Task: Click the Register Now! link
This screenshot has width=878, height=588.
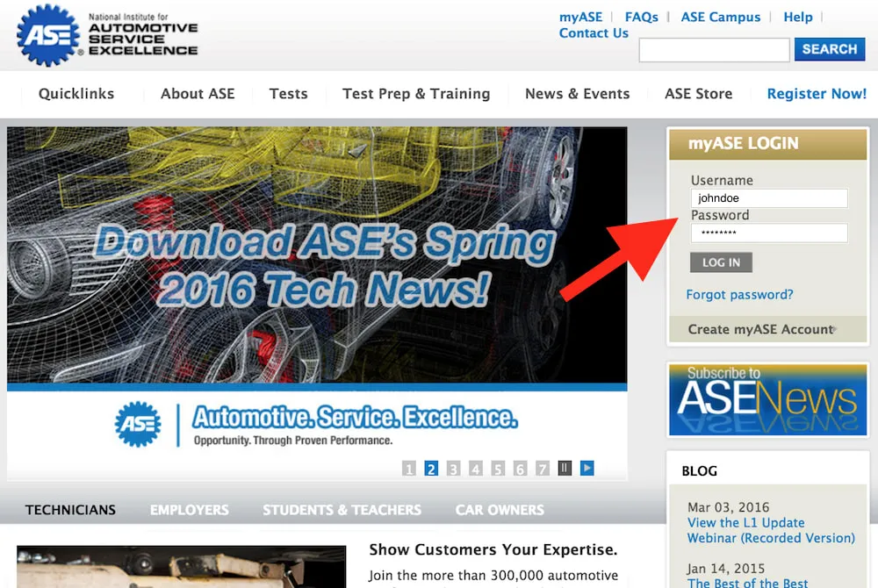Action: coord(817,93)
